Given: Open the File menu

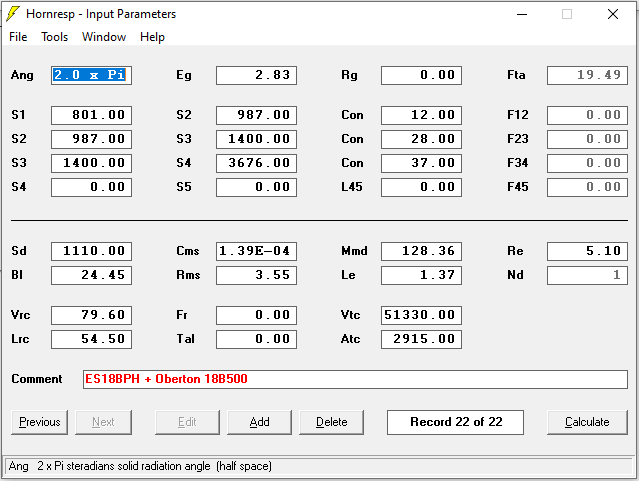Looking at the screenshot, I should 18,37.
